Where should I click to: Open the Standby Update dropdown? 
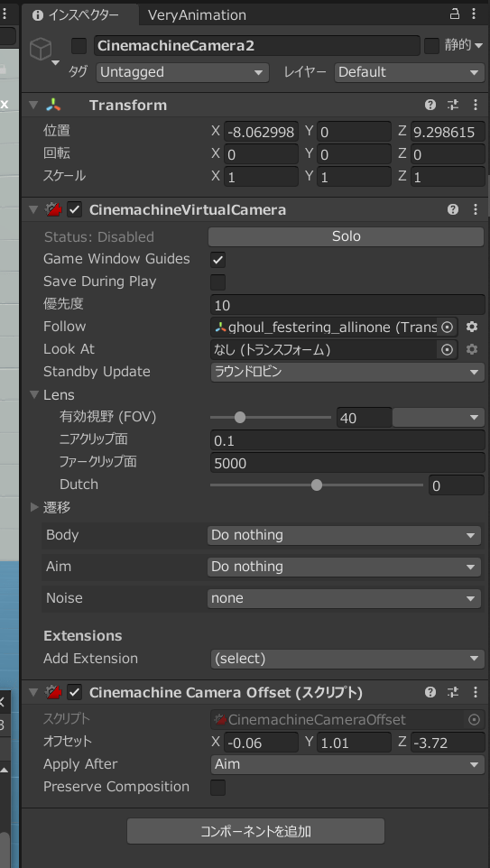[347, 372]
